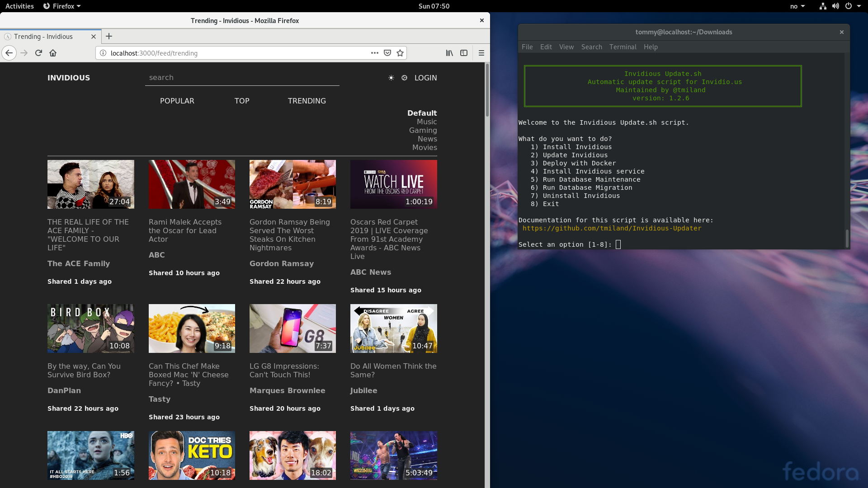Open the Terminal menu in terminal window
868x488 pixels.
coord(623,47)
